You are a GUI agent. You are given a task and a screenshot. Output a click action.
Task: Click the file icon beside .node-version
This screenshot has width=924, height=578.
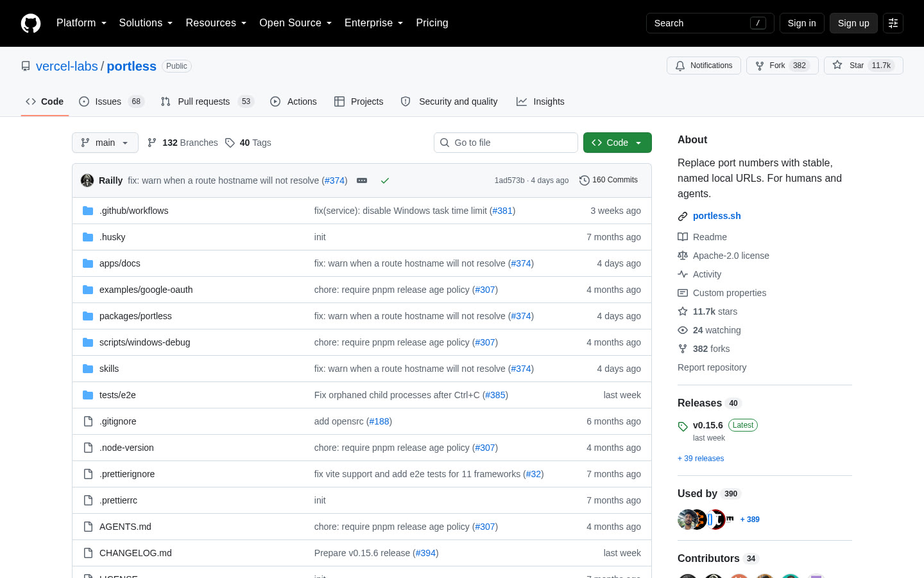[x=88, y=448]
